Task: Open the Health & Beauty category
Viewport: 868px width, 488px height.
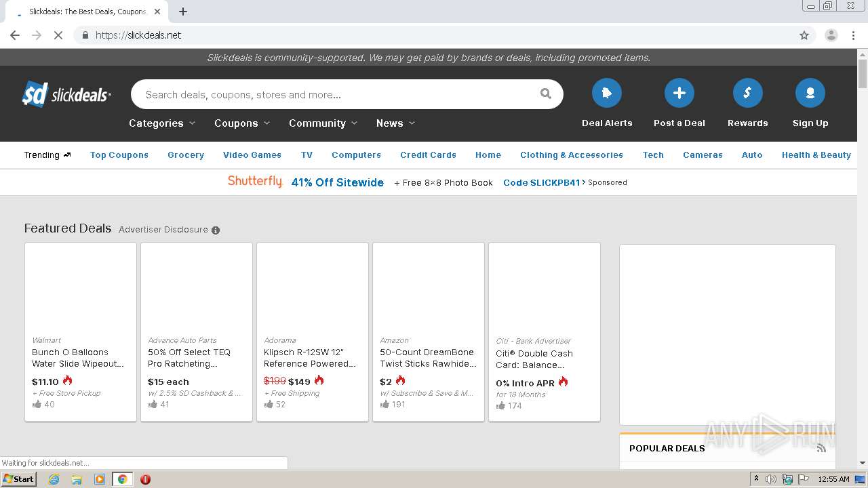Action: pos(816,155)
